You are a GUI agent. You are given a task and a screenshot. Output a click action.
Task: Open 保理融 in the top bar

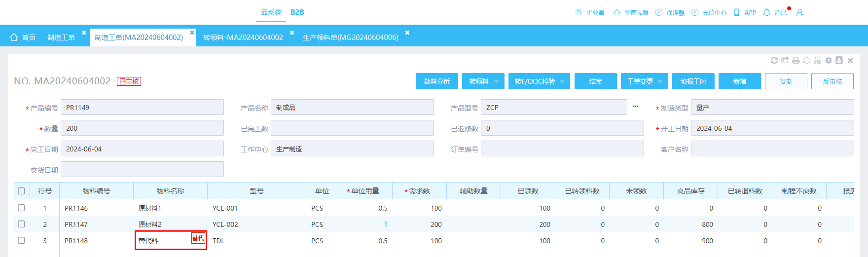click(670, 12)
